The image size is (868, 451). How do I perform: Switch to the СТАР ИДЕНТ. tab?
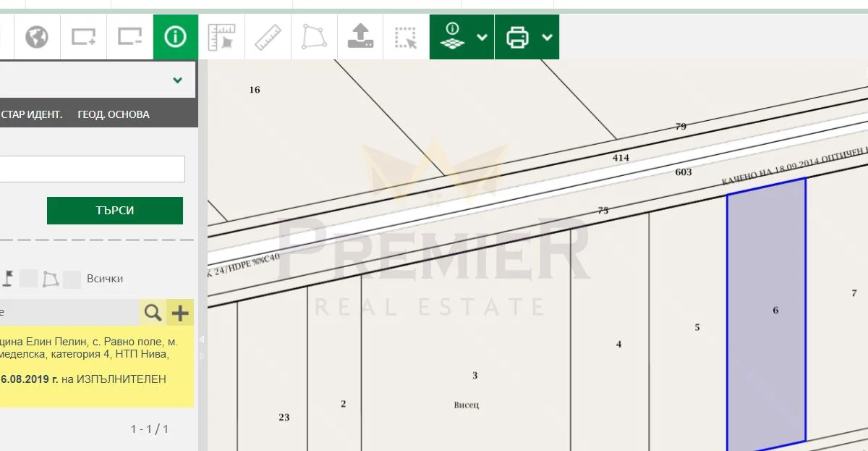tap(32, 114)
